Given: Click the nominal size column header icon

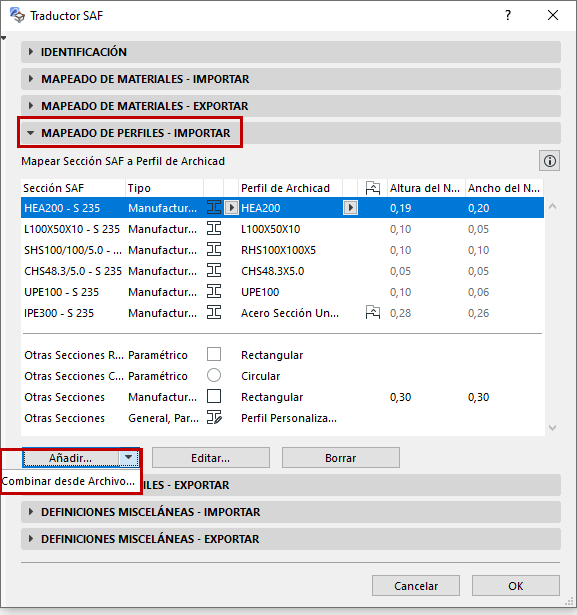Looking at the screenshot, I should point(373,188).
